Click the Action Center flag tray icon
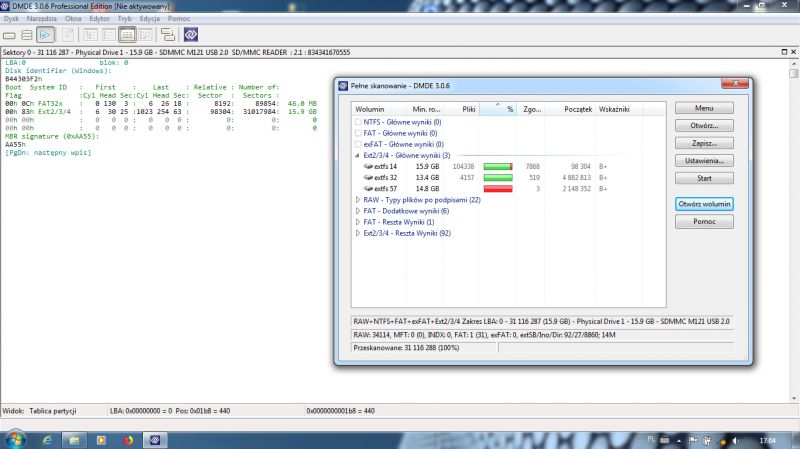Screen dimensions: 800x449 [693, 440]
